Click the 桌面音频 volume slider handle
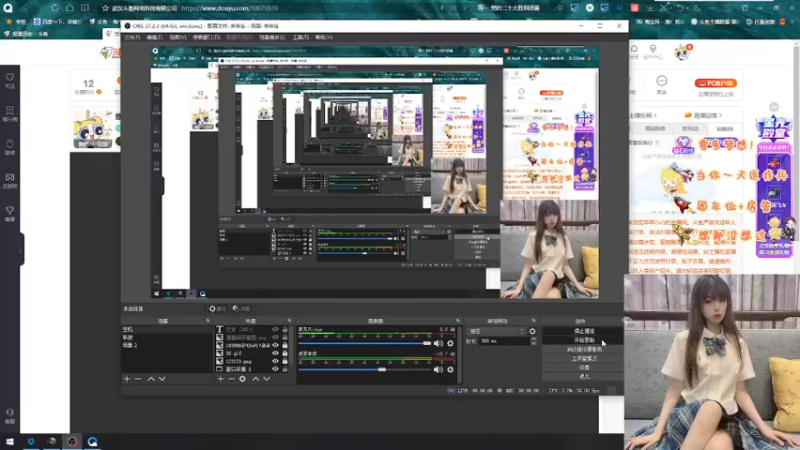This screenshot has width=800, height=450. (x=382, y=369)
